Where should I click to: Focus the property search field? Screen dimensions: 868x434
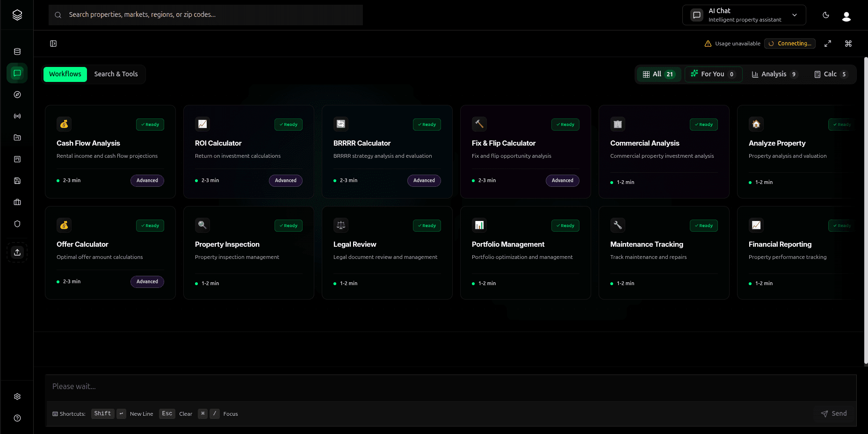pos(206,15)
